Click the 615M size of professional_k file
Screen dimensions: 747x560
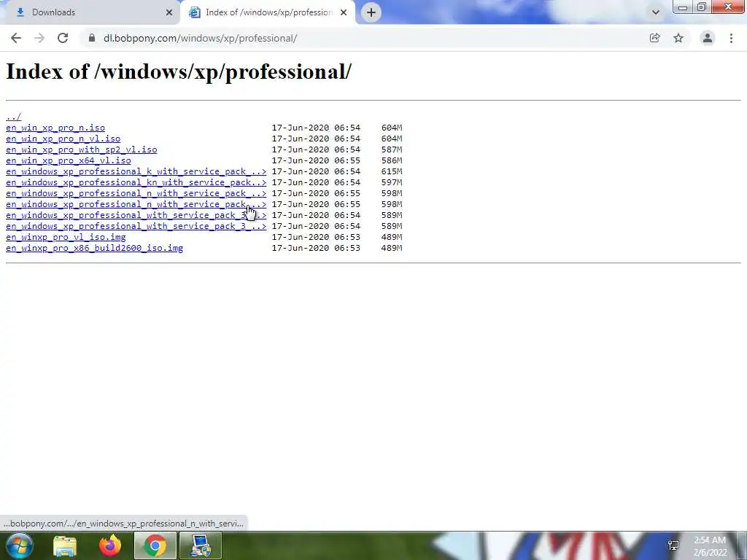tap(392, 171)
